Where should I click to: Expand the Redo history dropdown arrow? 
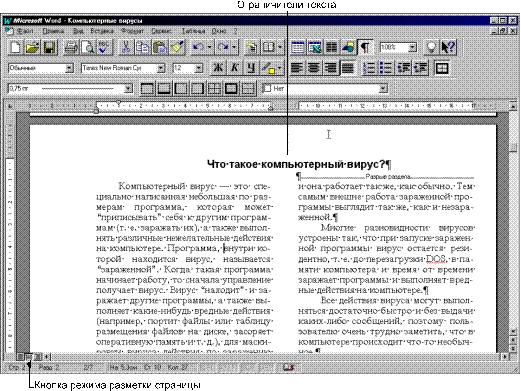(x=234, y=47)
